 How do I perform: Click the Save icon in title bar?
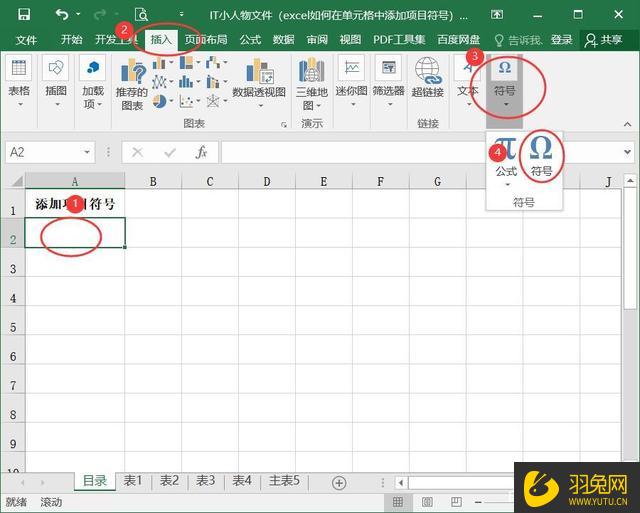point(24,15)
